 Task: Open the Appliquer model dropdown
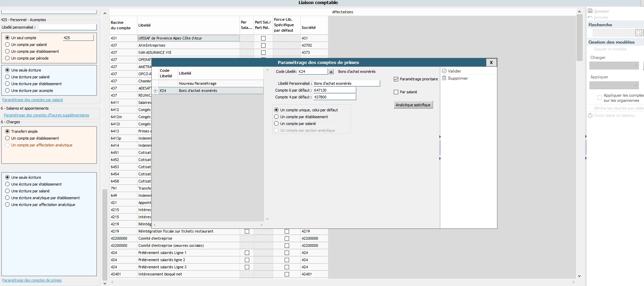614,85
